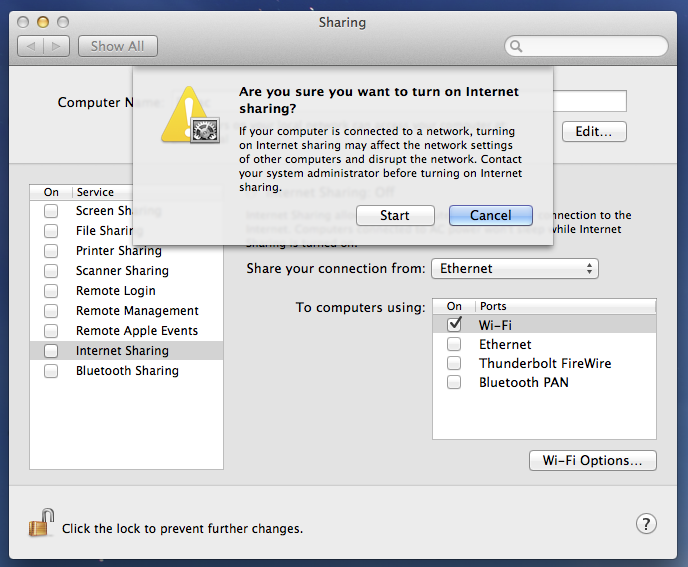Select the Remote Management service row
688x567 pixels.
pyautogui.click(x=126, y=311)
